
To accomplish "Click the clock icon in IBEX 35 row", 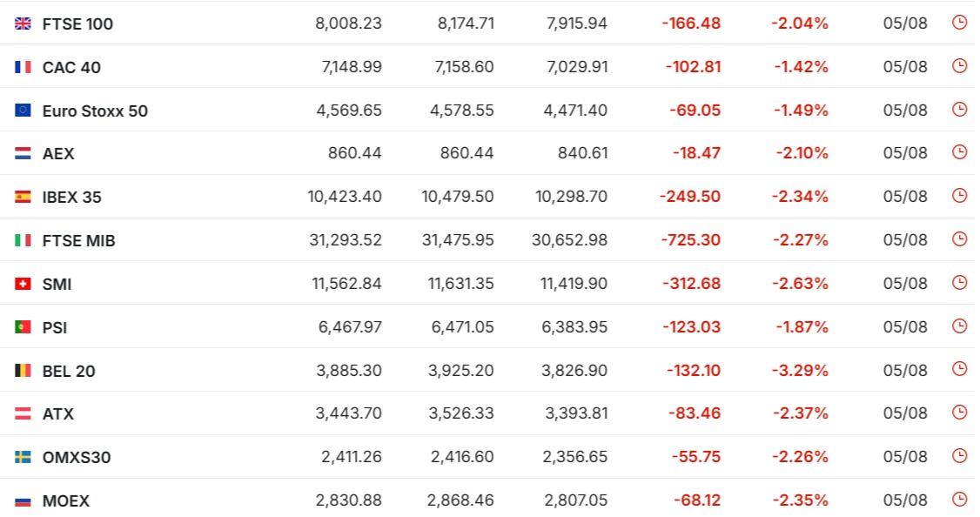I will pos(959,196).
